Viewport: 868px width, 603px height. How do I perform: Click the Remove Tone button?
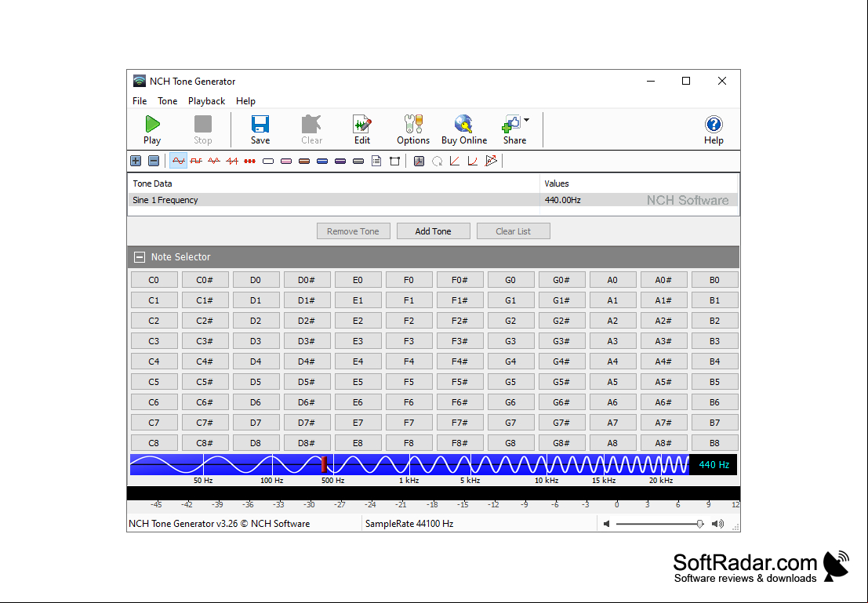(353, 231)
